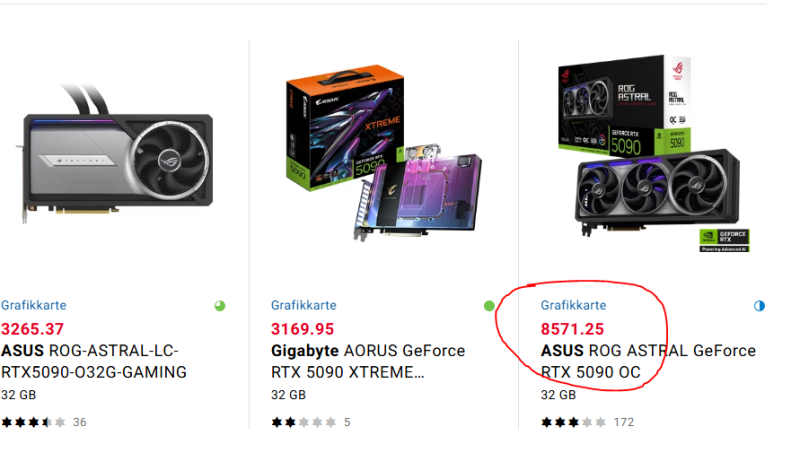
Task: Click the two-star rating under the Gigabyte AORUS card
Action: (304, 422)
